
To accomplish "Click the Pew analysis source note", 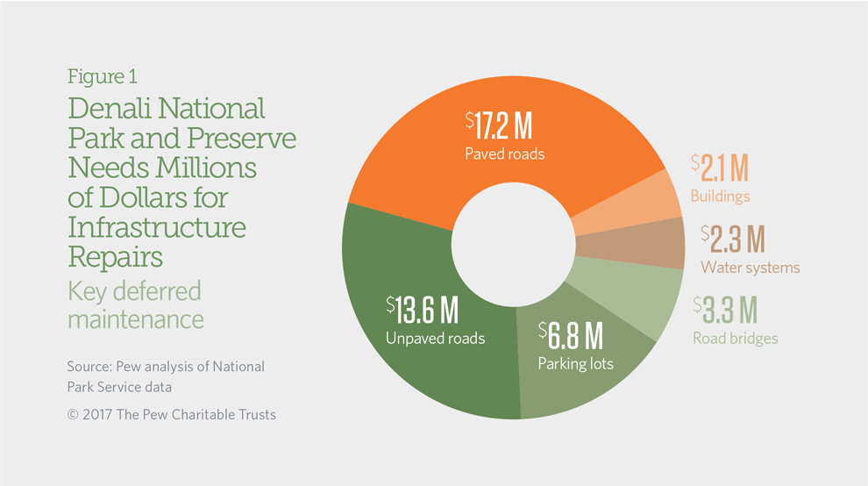I will tap(165, 375).
